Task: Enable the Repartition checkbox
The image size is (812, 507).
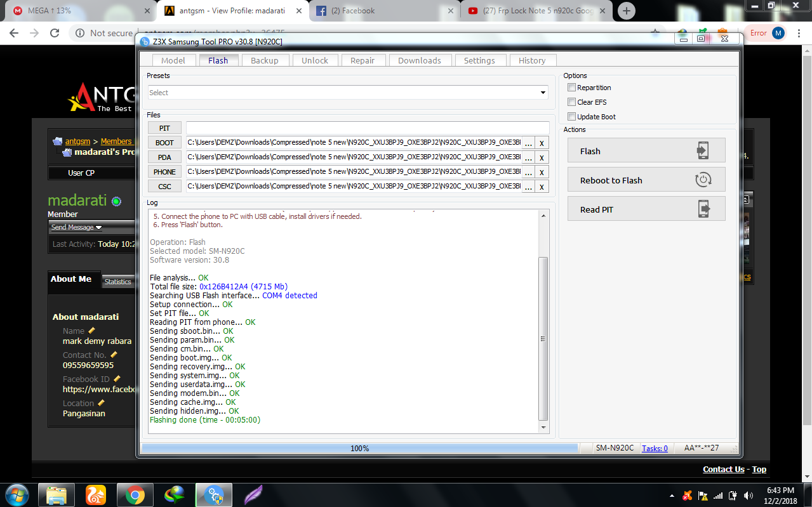Action: (571, 88)
